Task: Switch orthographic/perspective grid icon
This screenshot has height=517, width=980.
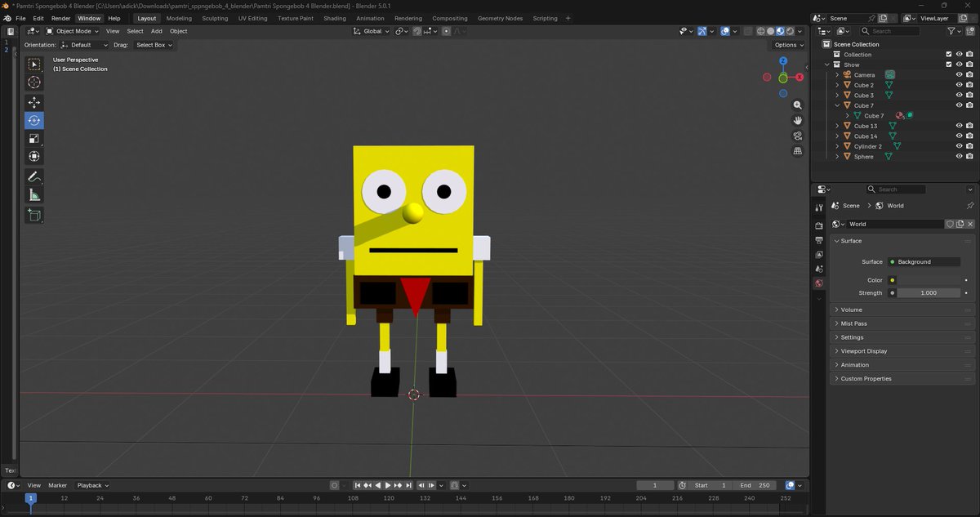Action: (x=798, y=151)
